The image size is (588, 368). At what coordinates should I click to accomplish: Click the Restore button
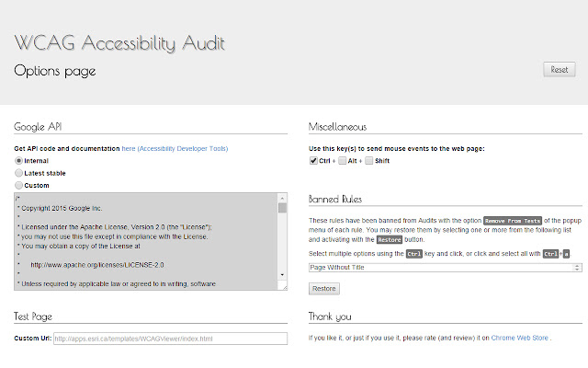point(323,288)
